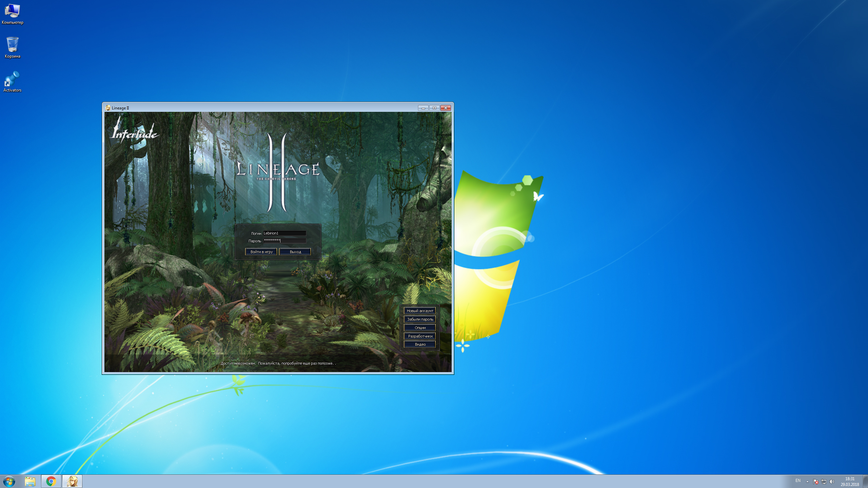This screenshot has height=488, width=868.
Task: Click the Новый аккаунт button
Action: tap(420, 311)
